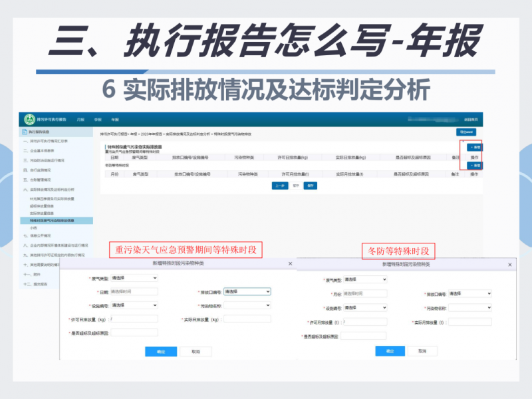532x399 pixels.
Task: Click 新增 button for 冬防等特殊时段 table
Action: coord(475,165)
